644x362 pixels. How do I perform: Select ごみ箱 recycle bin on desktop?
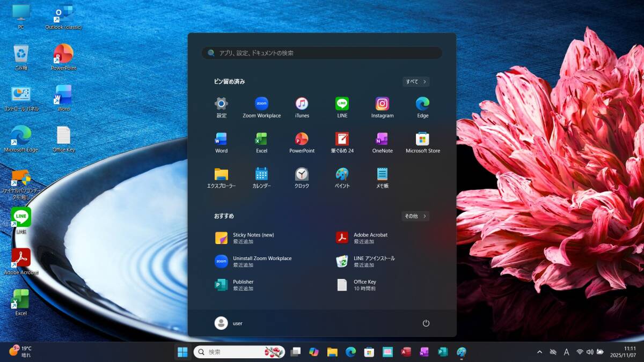click(x=21, y=57)
